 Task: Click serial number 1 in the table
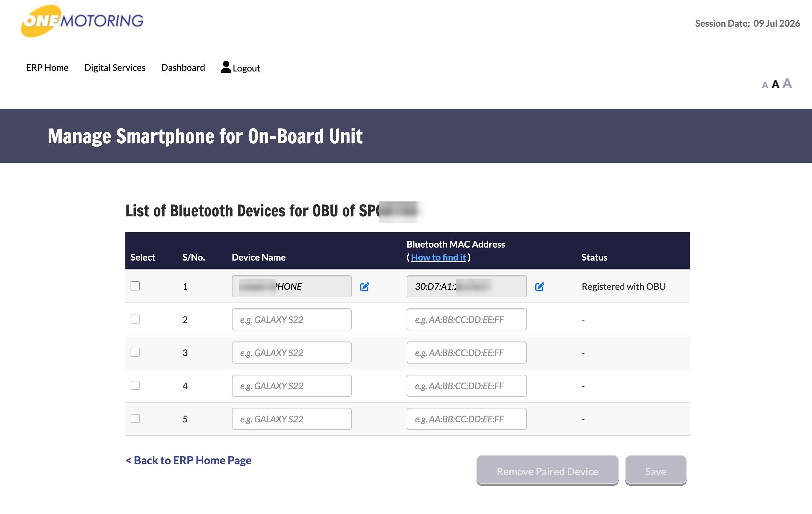185,286
